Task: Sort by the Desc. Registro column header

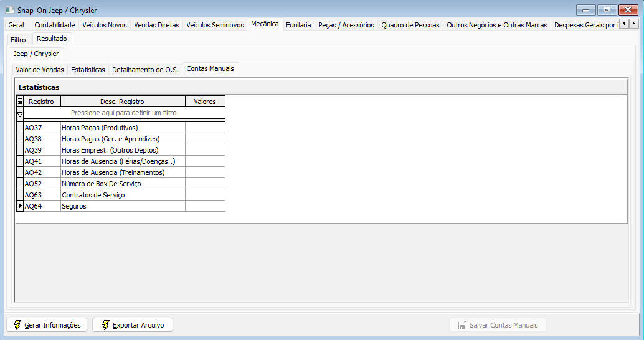Action: [123, 101]
